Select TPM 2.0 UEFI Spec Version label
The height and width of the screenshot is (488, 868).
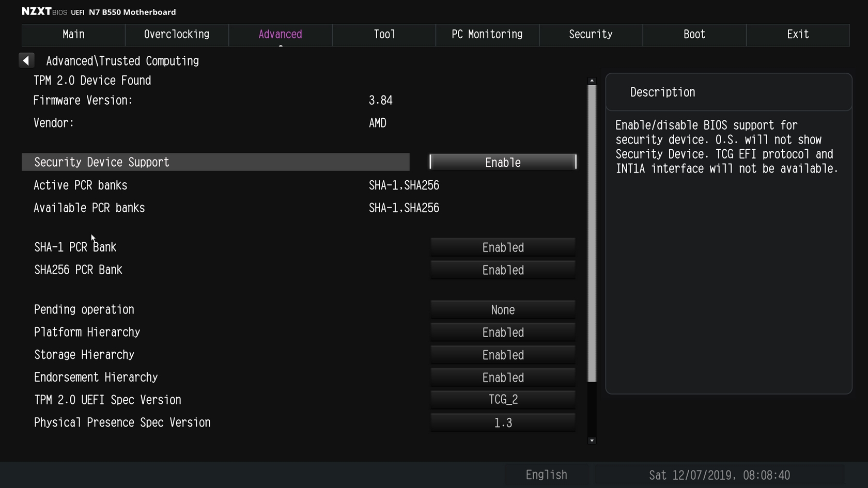tap(107, 400)
